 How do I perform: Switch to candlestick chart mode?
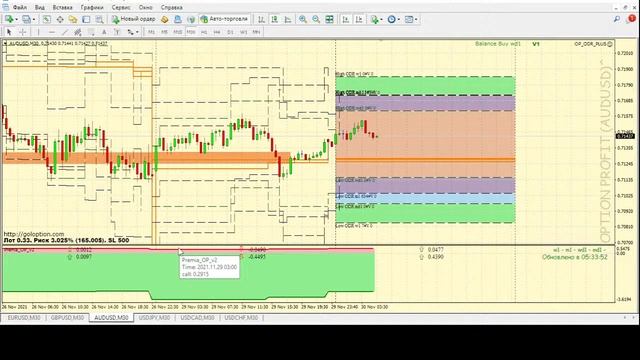275,19
